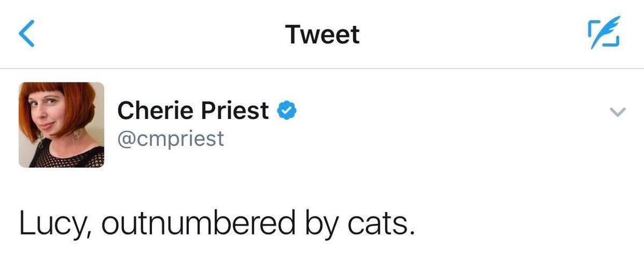Tap the checkmark badge beside Cherie Priest
Viewport: 644px width, 255px height.
(x=287, y=111)
